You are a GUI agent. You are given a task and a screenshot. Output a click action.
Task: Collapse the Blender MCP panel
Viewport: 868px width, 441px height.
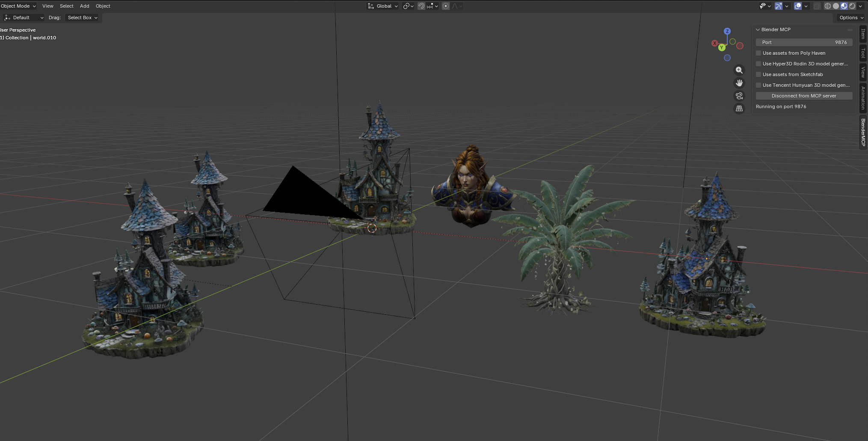coord(758,30)
